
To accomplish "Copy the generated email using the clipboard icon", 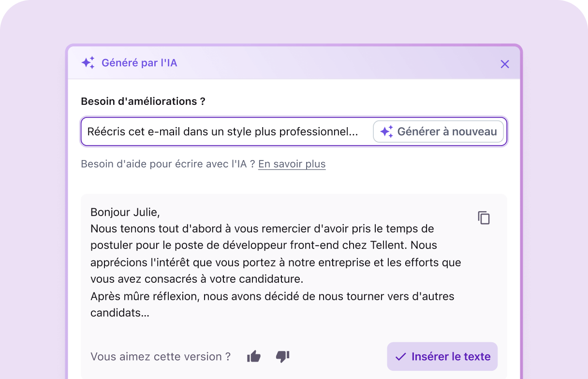I will 484,218.
